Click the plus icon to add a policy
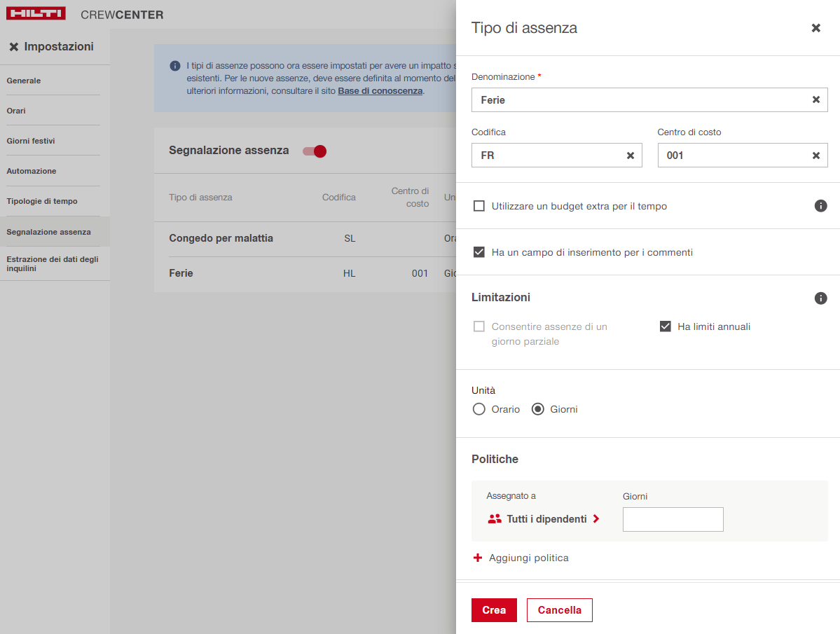 pos(478,558)
